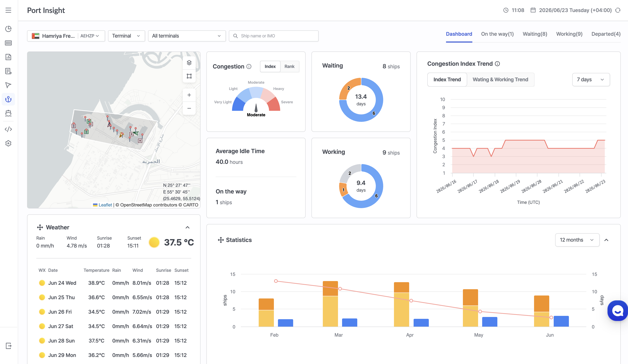Image resolution: width=628 pixels, height=364 pixels.
Task: Open the hamburger menu
Action: [x=8, y=10]
